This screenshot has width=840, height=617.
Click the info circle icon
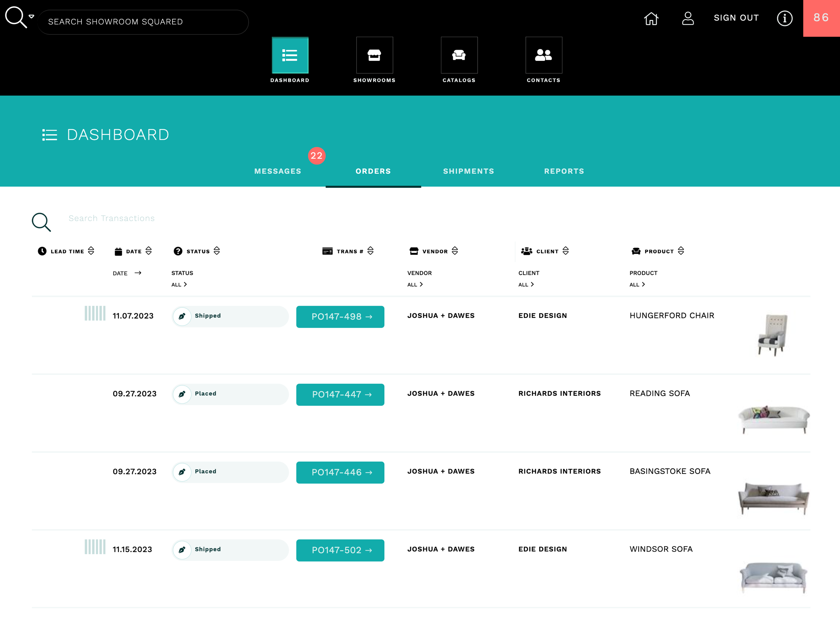[784, 18]
